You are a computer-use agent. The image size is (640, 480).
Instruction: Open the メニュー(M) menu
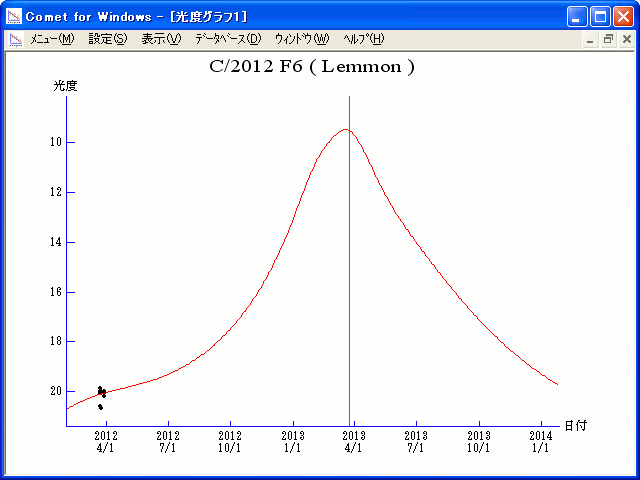tap(52, 39)
